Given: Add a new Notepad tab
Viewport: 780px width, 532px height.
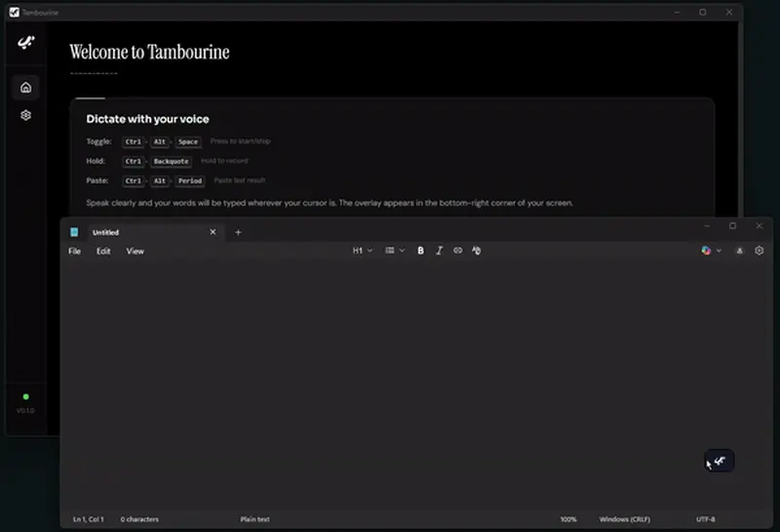Looking at the screenshot, I should coord(238,232).
